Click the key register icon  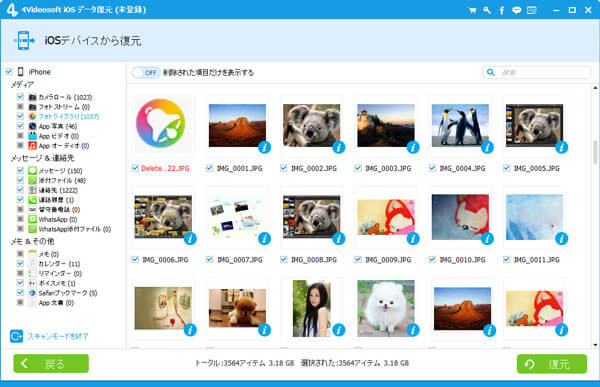[x=487, y=10]
